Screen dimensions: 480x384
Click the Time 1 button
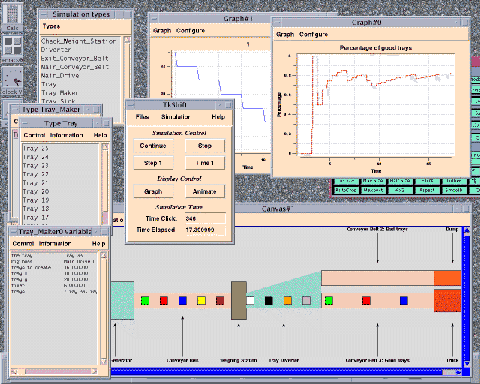[x=205, y=163]
